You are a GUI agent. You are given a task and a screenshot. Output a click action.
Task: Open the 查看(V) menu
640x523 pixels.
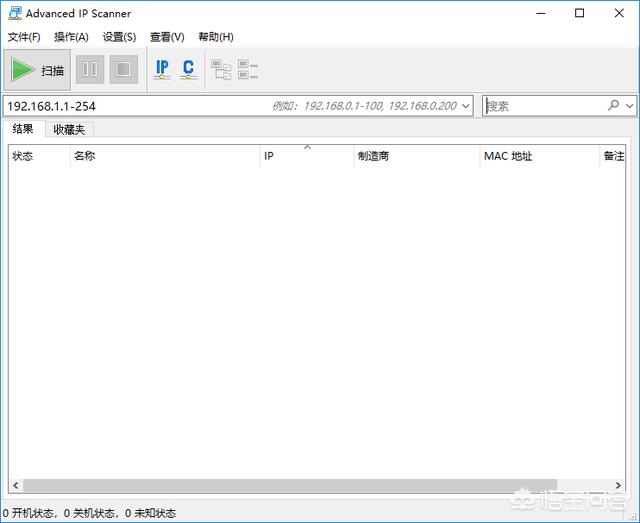(167, 37)
